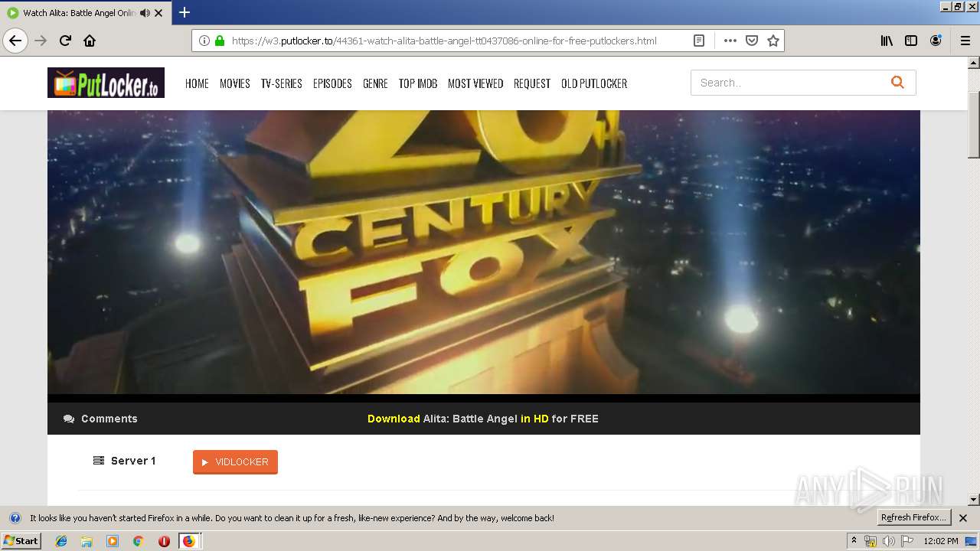980x551 pixels.
Task: Click the notification bar question icon
Action: pyautogui.click(x=15, y=518)
